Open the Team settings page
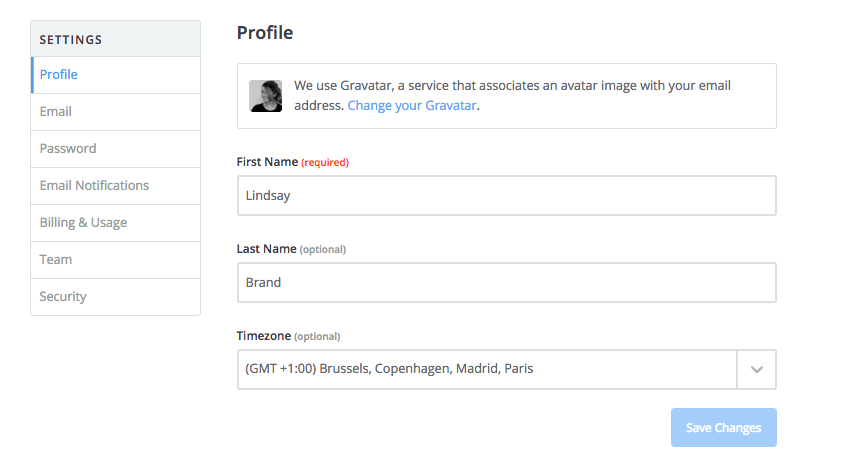This screenshot has height=468, width=847. [116, 260]
